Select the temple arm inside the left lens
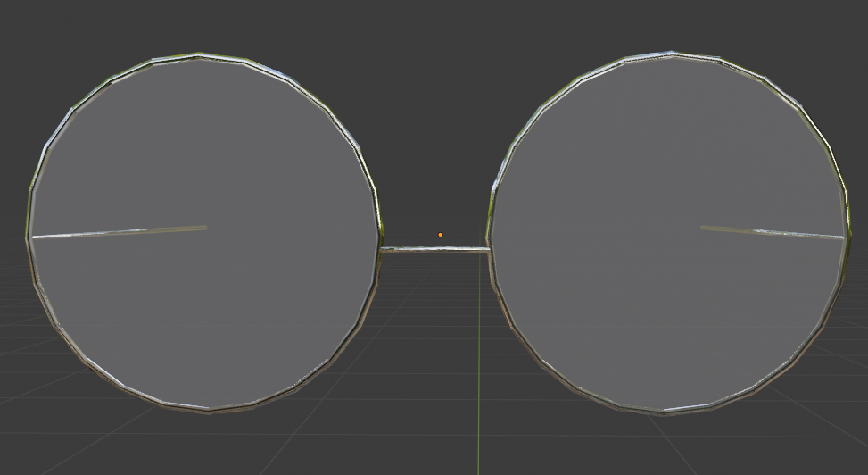Screen dimensions: 868x475 120,231
